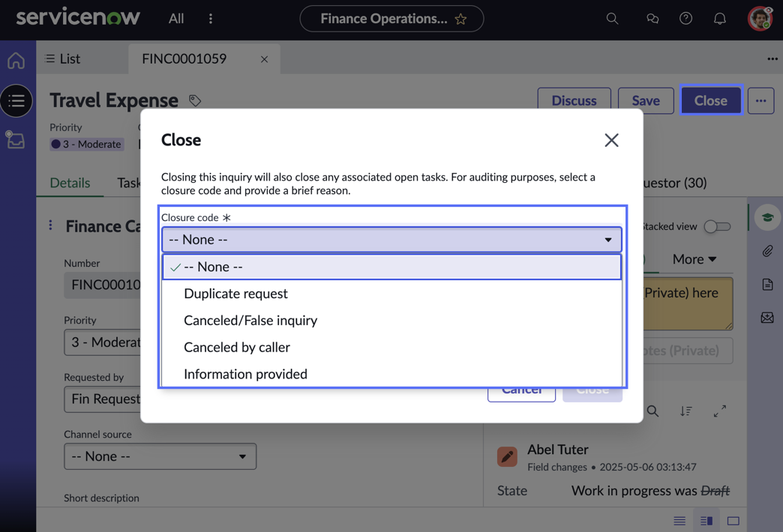This screenshot has height=532, width=783.
Task: Favorite Finance Operations with star icon
Action: tap(460, 19)
